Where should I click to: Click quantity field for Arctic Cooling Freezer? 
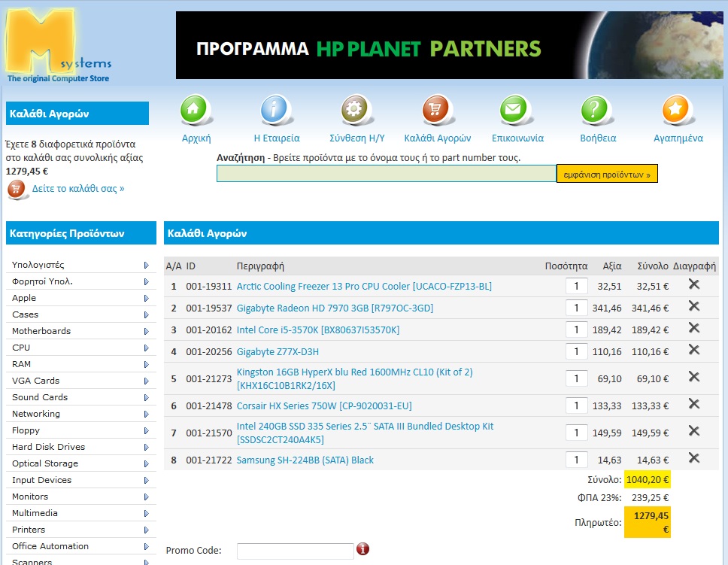click(577, 286)
